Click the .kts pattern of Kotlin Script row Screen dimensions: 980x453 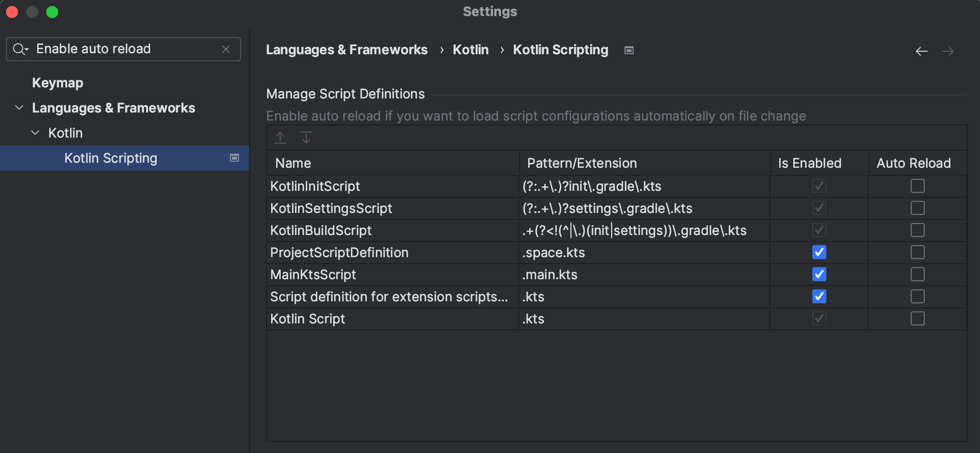pos(644,319)
